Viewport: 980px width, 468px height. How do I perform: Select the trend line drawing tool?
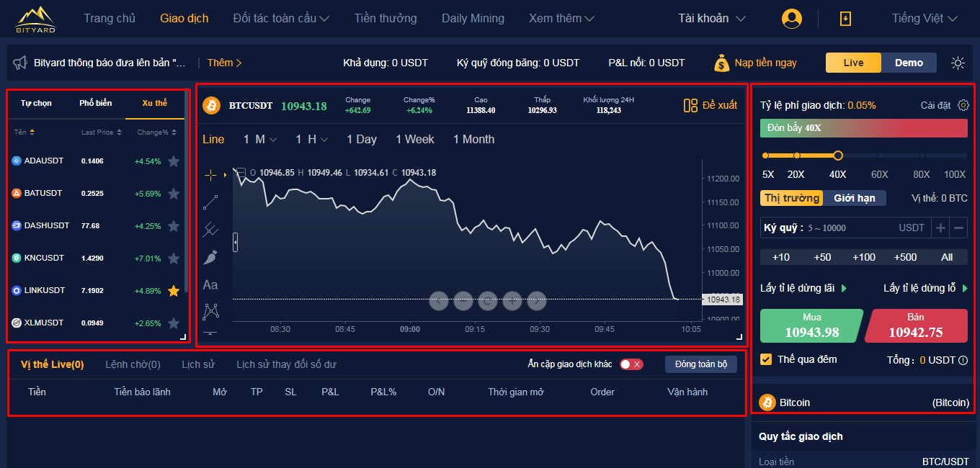point(210,202)
